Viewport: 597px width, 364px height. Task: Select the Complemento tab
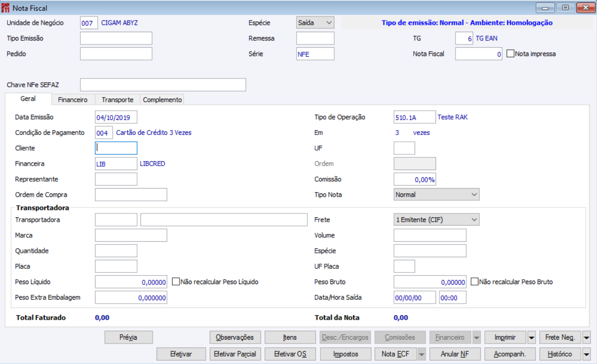point(162,99)
